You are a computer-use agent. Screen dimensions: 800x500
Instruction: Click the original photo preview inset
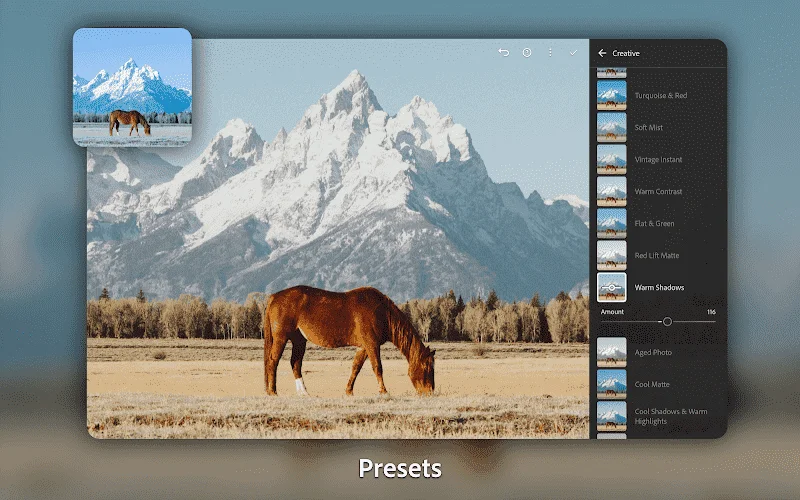[x=132, y=87]
